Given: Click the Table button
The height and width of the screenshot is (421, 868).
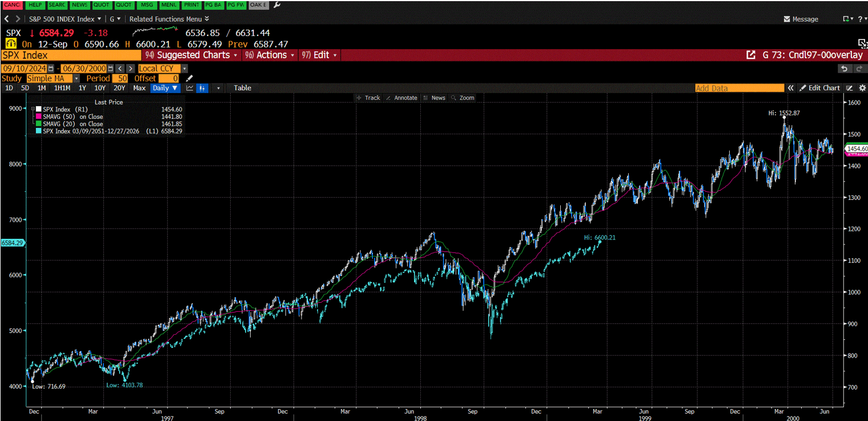Looking at the screenshot, I should [242, 88].
